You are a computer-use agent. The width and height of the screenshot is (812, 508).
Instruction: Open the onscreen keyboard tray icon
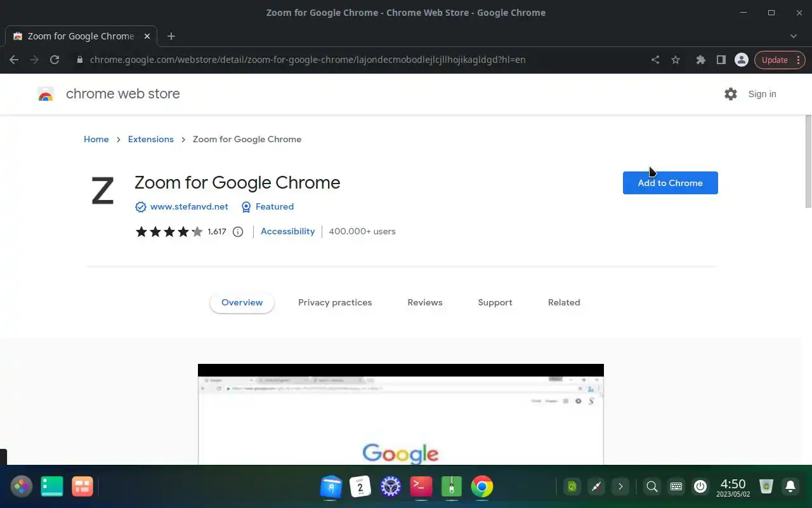[676, 487]
